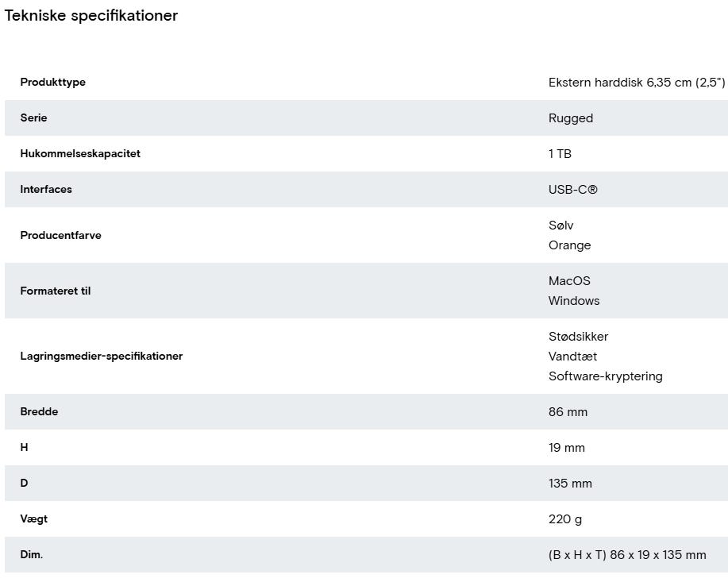Select the Vandtæt specification text

pyautogui.click(x=572, y=357)
